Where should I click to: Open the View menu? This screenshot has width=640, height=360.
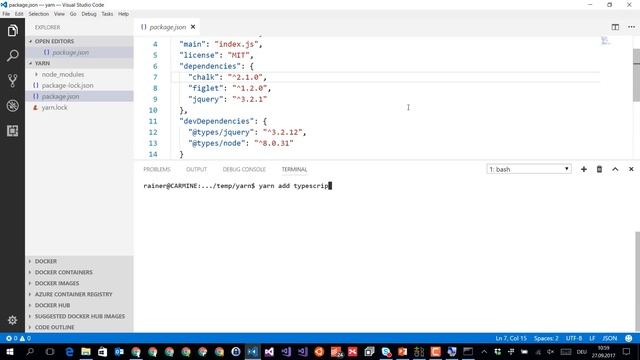click(x=59, y=14)
